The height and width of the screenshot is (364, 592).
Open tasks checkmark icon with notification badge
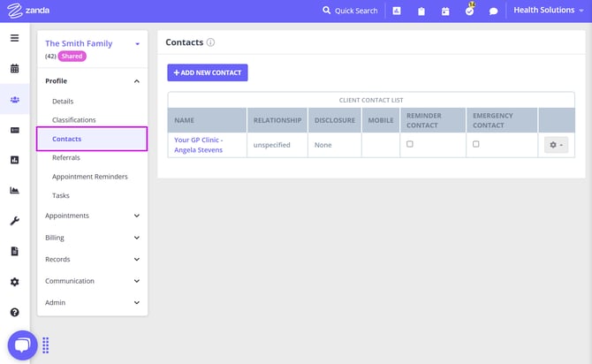point(469,11)
